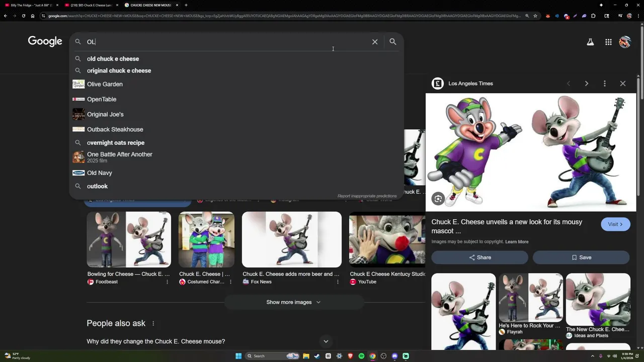The width and height of the screenshot is (644, 362).
Task: Click 'Report inappropriate predictions' link
Action: (367, 196)
